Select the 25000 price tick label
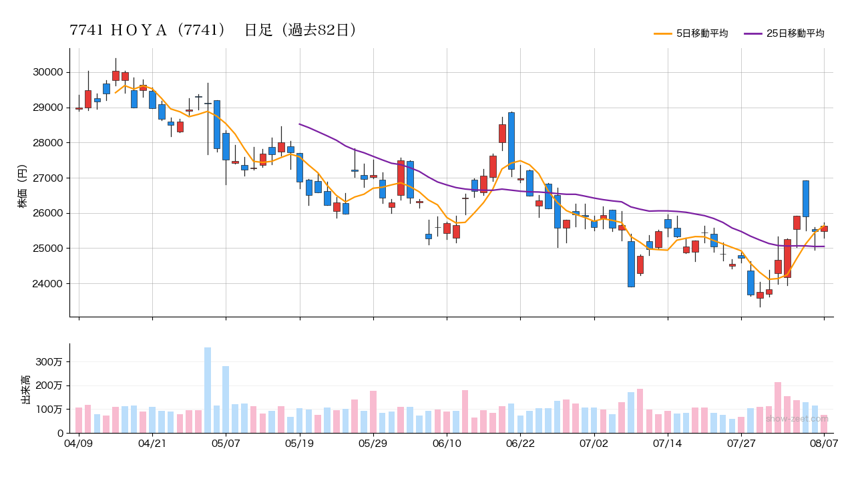868x481 pixels. pos(47,249)
